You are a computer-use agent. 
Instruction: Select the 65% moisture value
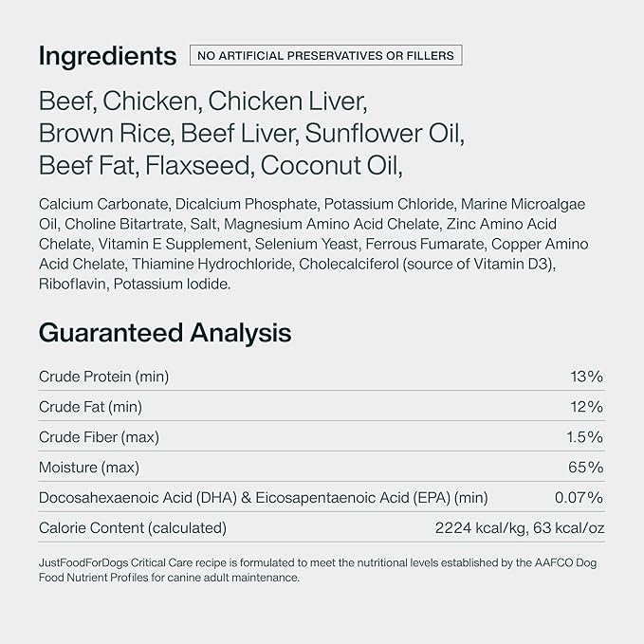(x=586, y=468)
